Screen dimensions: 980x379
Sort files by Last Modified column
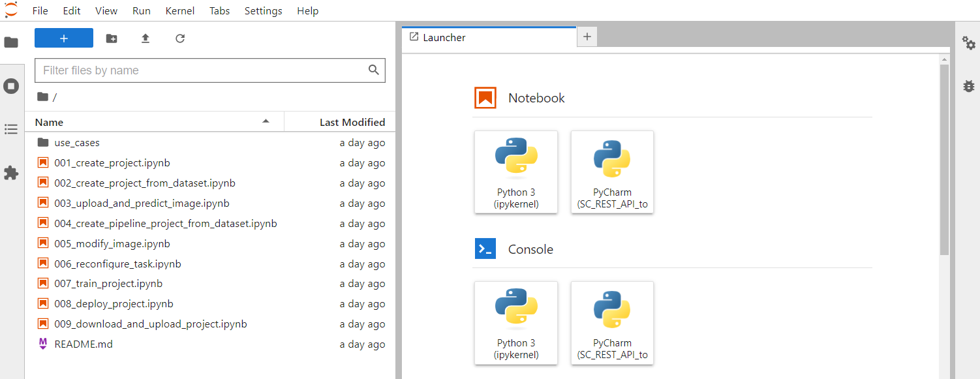340,122
